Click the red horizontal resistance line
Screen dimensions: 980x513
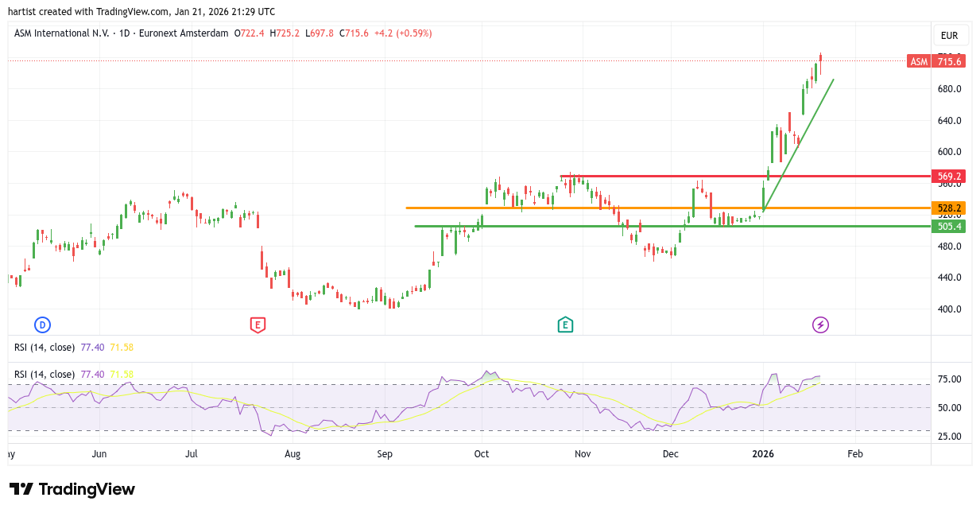[x=715, y=176]
